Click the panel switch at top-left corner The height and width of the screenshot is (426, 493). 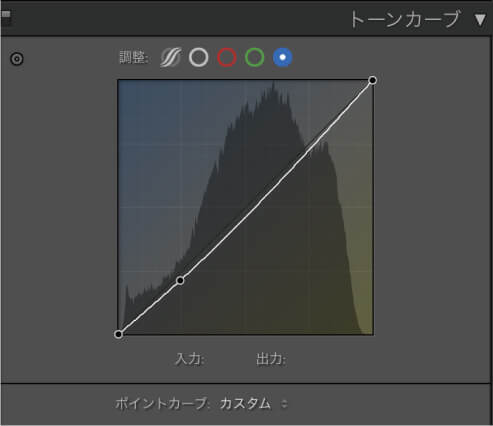click(6, 18)
